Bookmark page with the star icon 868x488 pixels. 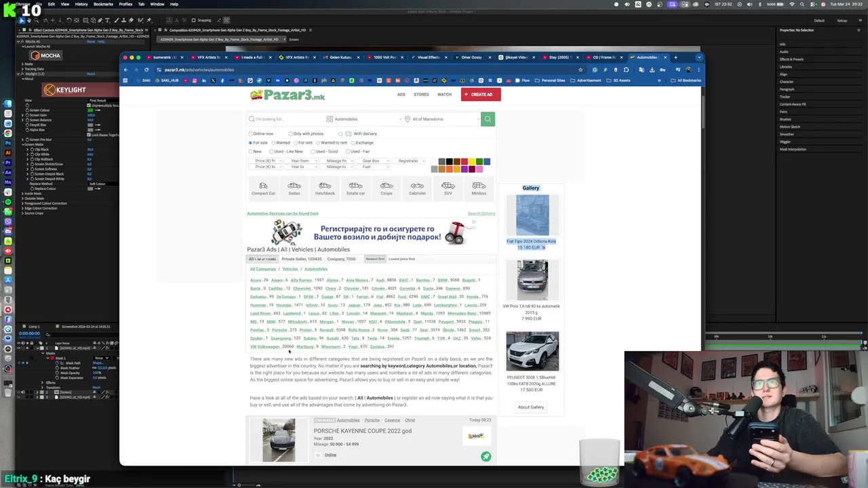580,70
